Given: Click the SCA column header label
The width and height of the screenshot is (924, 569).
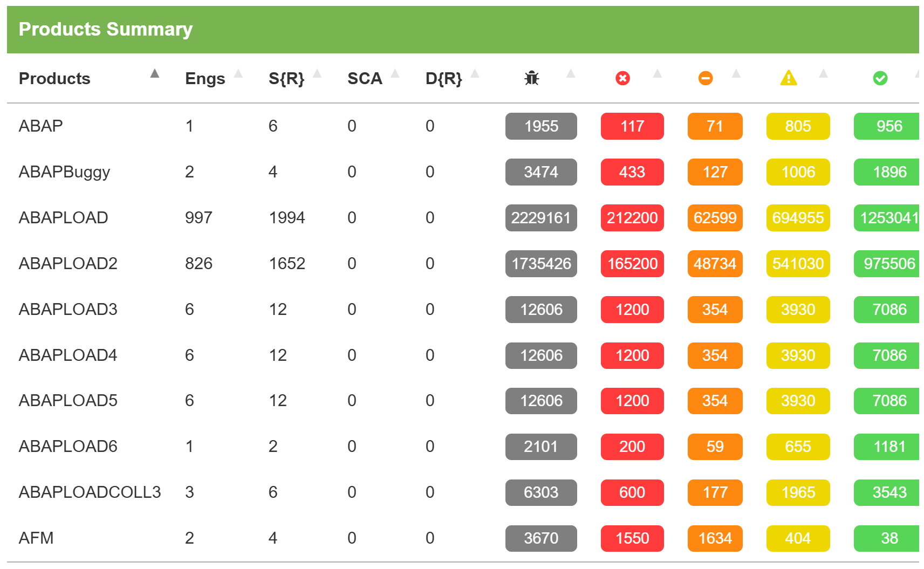Looking at the screenshot, I should click(365, 79).
